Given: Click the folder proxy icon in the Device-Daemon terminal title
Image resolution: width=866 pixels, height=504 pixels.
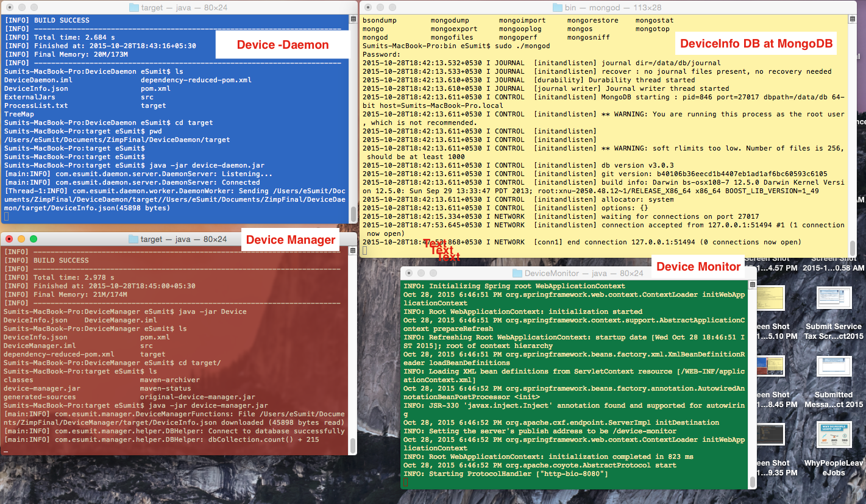Looking at the screenshot, I should click(x=135, y=7).
